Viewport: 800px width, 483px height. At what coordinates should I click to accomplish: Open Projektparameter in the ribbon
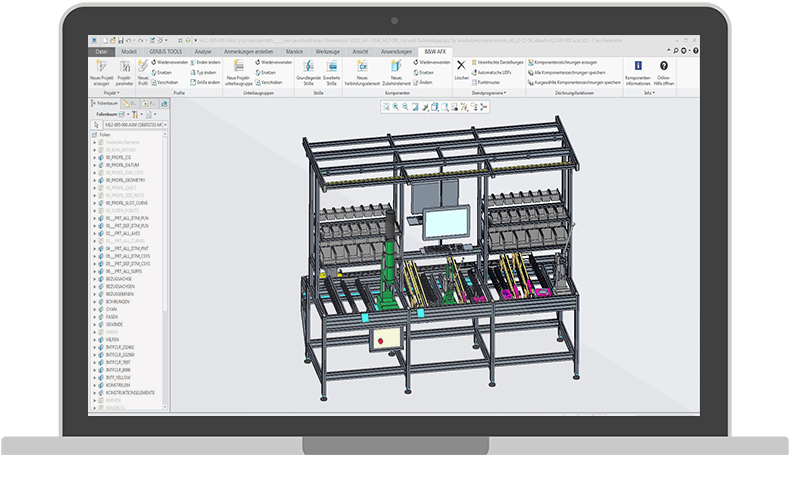(x=125, y=66)
